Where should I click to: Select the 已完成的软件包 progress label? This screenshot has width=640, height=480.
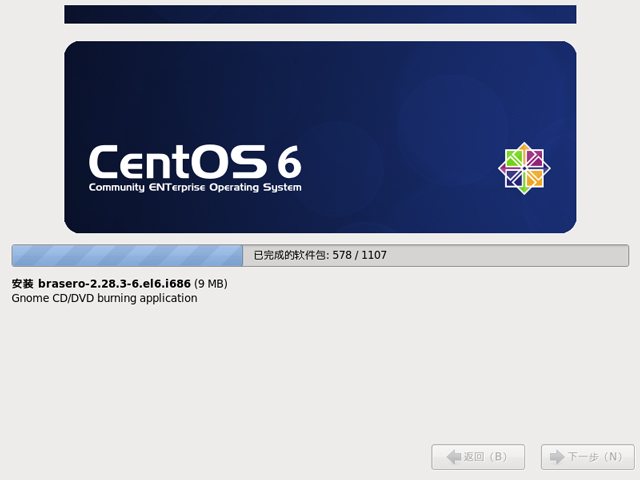tap(291, 255)
